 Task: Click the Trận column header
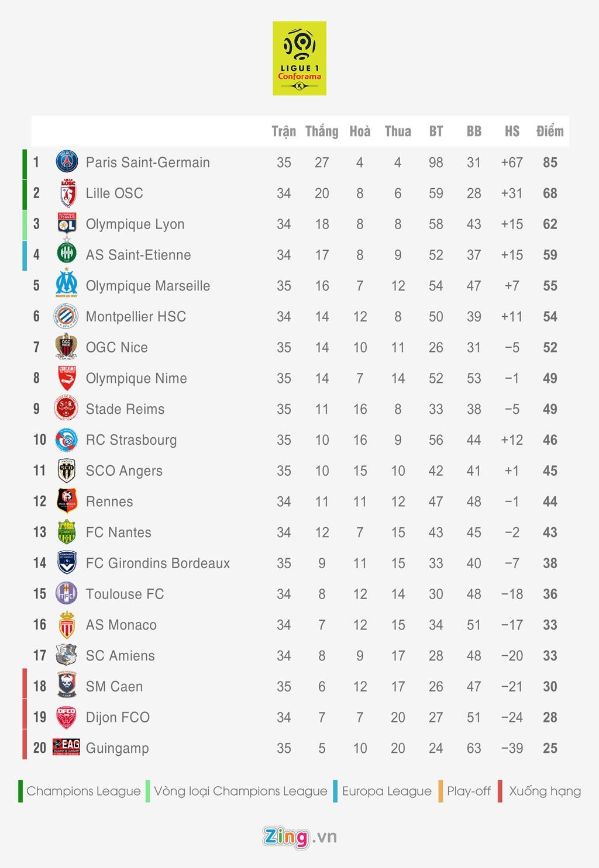pyautogui.click(x=284, y=132)
